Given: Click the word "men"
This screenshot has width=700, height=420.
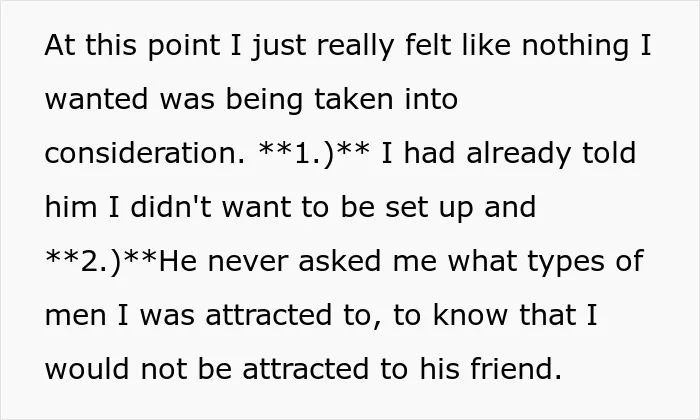Looking at the screenshot, I should point(76,316).
